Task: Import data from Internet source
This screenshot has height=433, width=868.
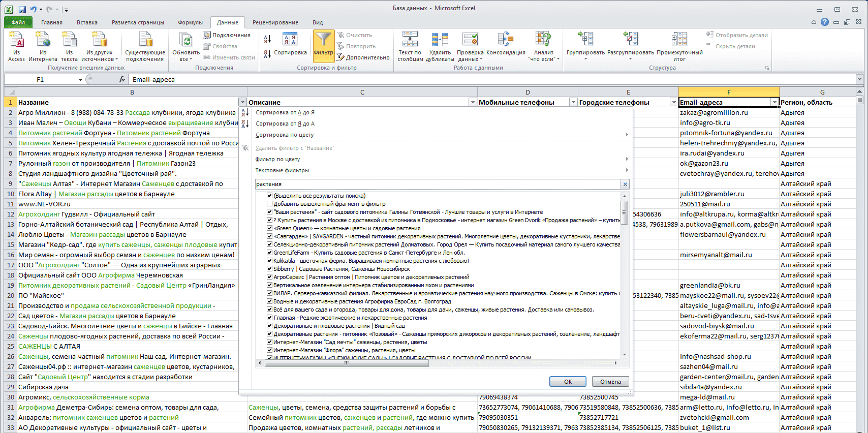Action: 43,47
